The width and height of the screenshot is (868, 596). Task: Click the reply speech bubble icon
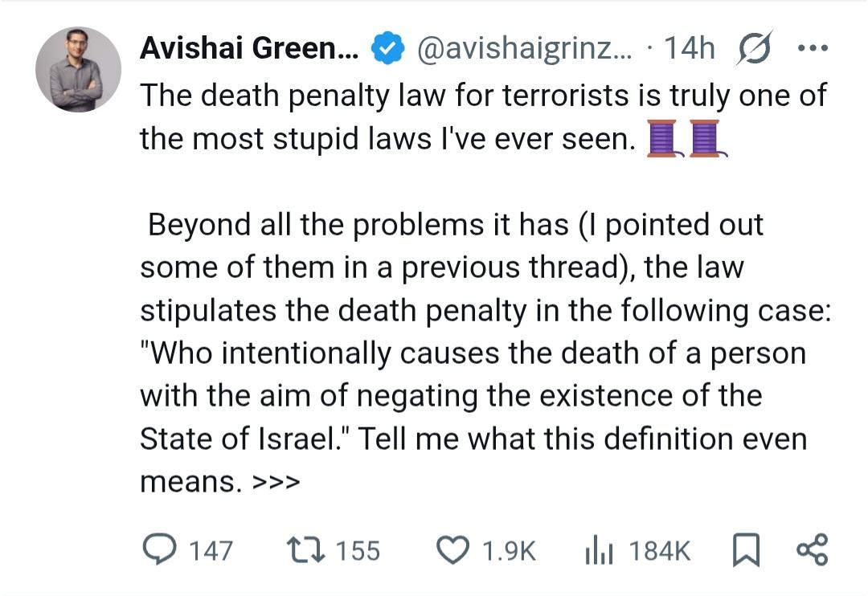click(159, 549)
